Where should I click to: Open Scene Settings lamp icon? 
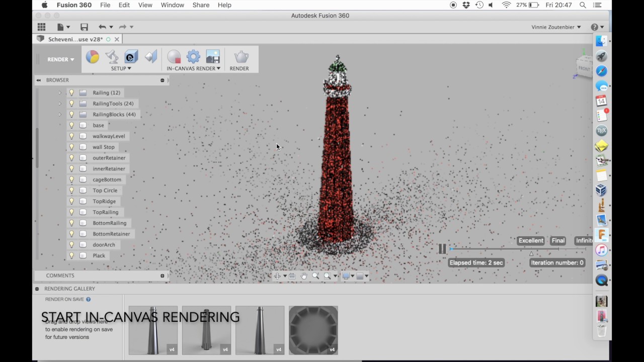(x=112, y=57)
